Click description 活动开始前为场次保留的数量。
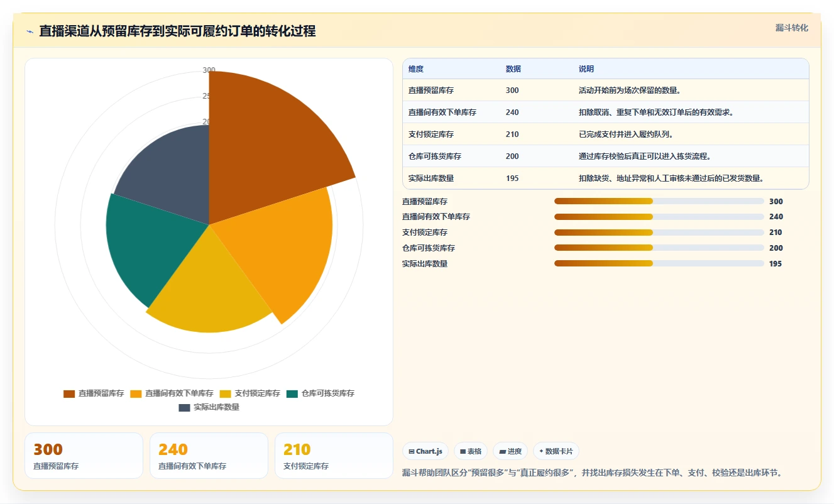Screen dimensions: 834x504 click(630, 90)
